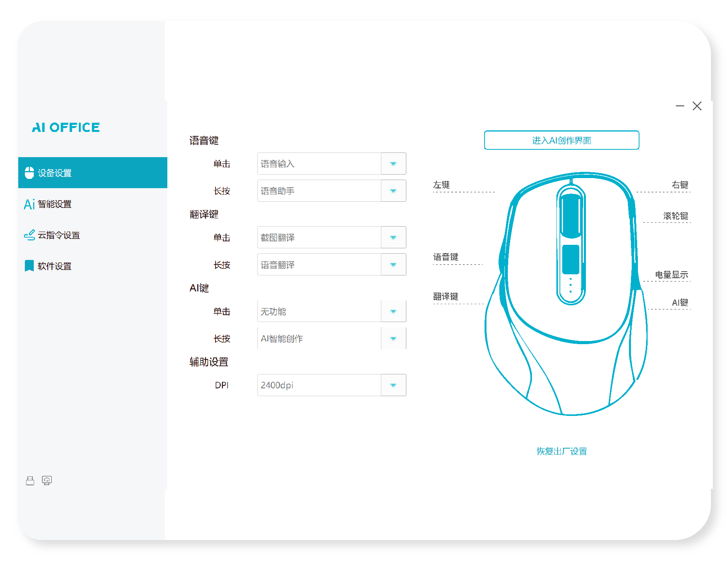The width and height of the screenshot is (728, 561).
Task: Click the cloud monitor update icon
Action: coord(47,481)
